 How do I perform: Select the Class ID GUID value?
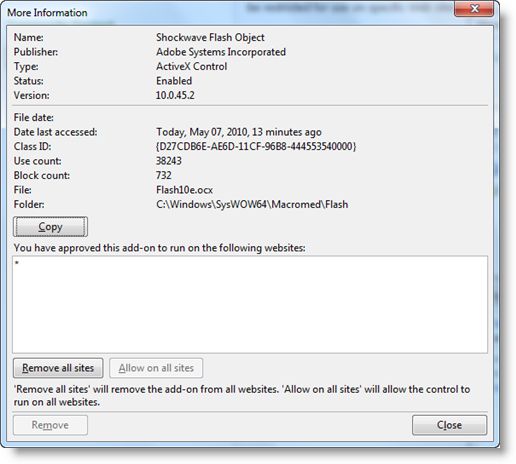(256, 146)
